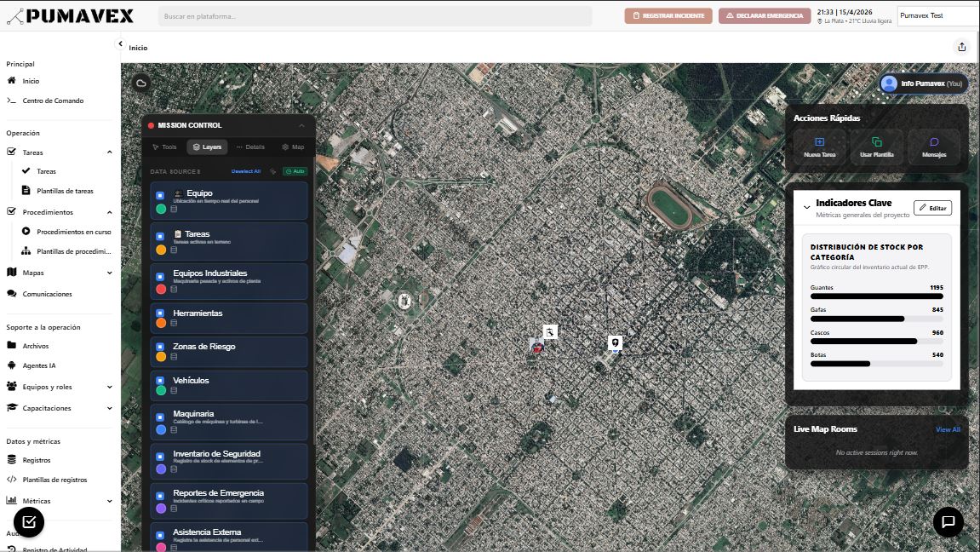Open Nueva Tarea quick action
Screen dimensions: 980x552
pyautogui.click(x=819, y=147)
